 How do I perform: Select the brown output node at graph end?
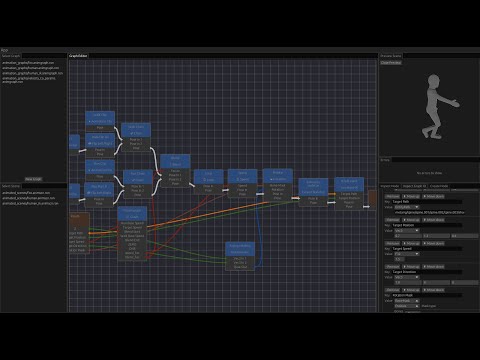pyautogui.click(x=372, y=199)
